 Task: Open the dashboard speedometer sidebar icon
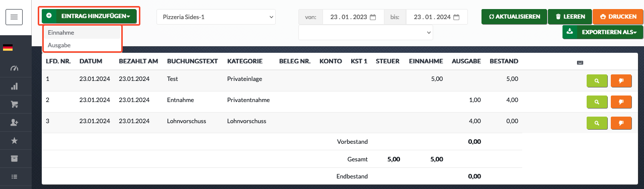pos(14,68)
